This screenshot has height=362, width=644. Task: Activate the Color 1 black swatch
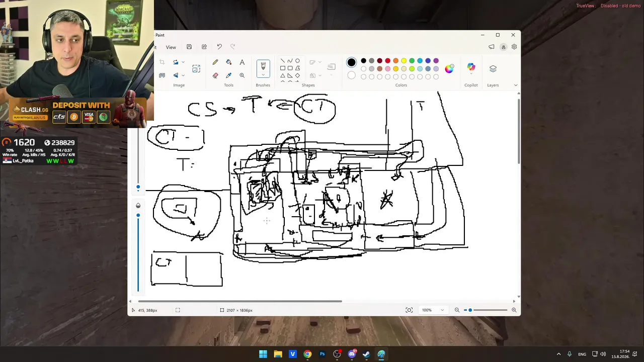click(351, 62)
